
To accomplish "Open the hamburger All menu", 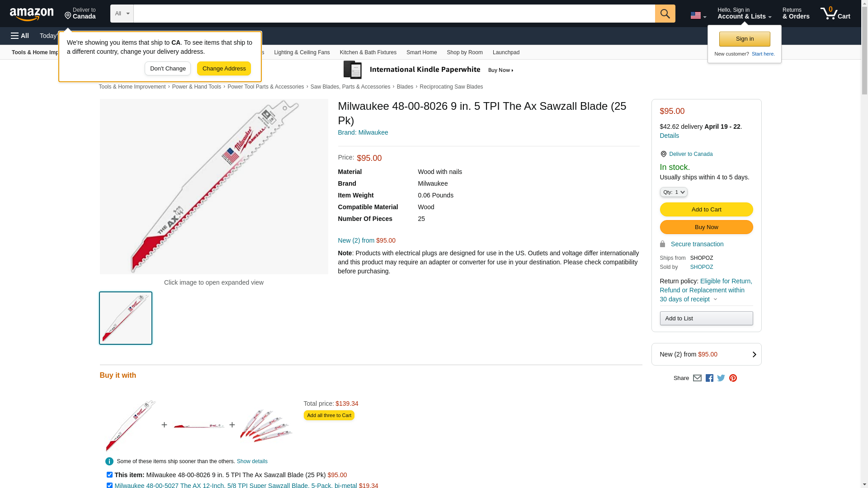I will (x=20, y=36).
